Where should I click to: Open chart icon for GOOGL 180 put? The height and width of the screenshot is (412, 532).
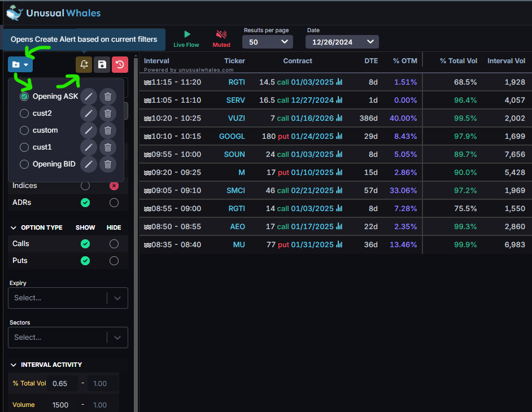tap(339, 136)
